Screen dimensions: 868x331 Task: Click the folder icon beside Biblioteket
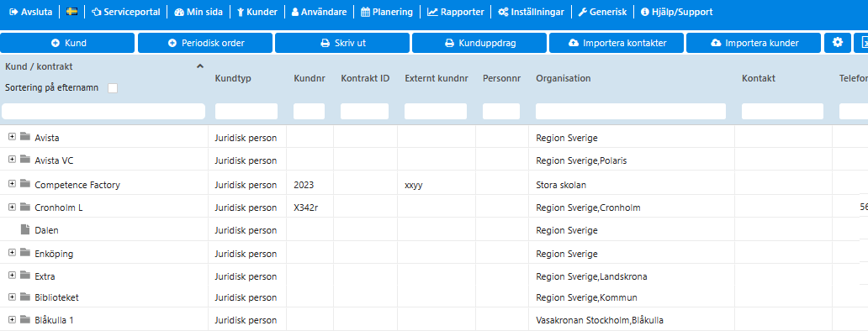point(24,297)
